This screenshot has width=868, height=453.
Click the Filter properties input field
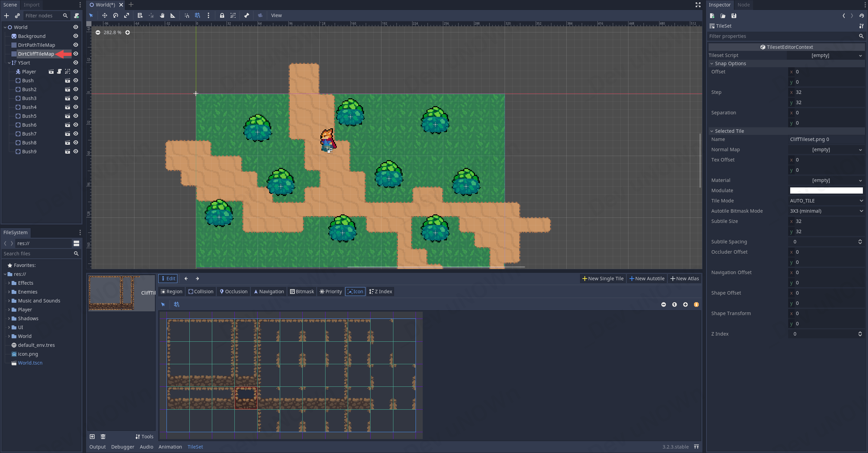781,36
